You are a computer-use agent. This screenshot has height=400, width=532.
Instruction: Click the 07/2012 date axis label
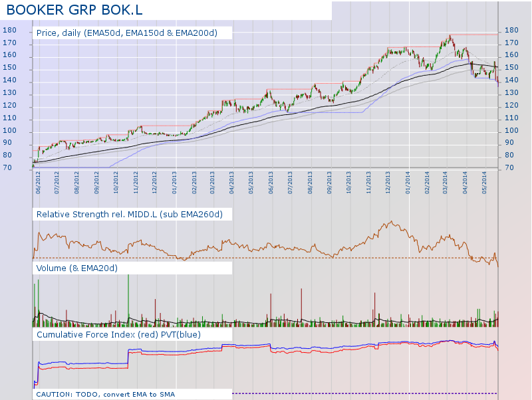coord(57,183)
